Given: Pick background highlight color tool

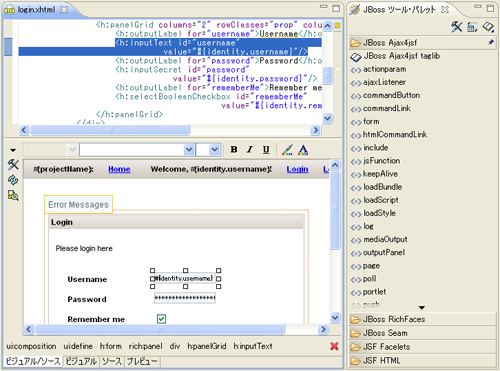Looking at the screenshot, I should [x=287, y=150].
